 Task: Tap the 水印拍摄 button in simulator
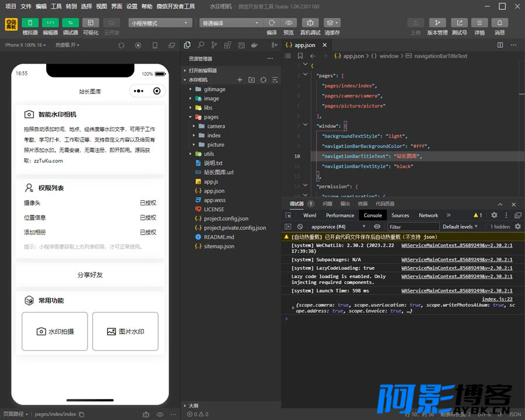click(x=55, y=331)
